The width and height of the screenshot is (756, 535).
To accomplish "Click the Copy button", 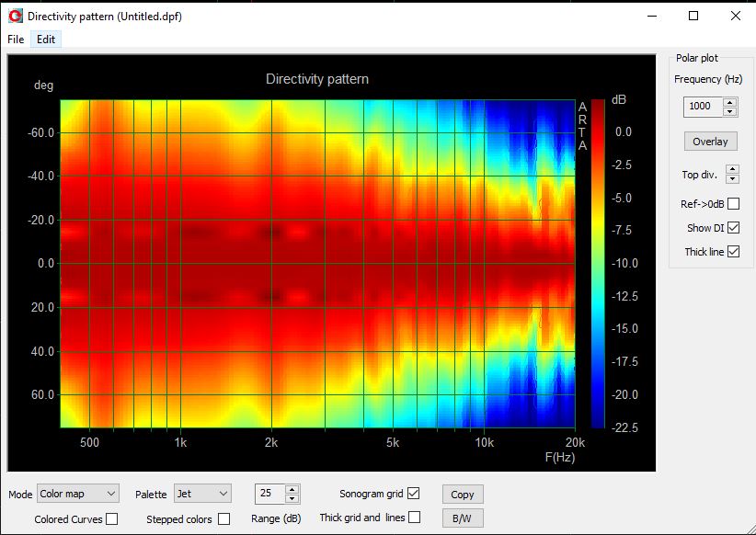I will pyautogui.click(x=463, y=494).
